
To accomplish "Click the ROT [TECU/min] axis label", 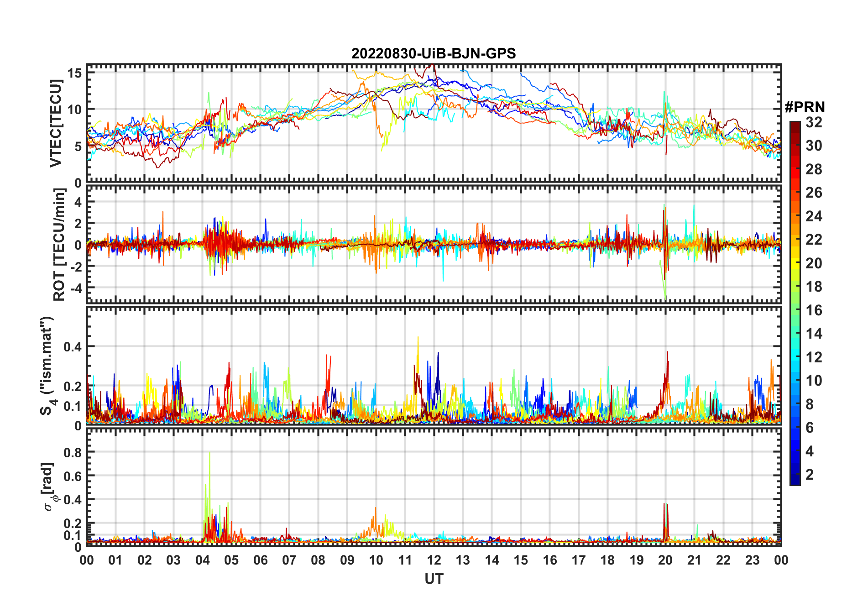I will 59,245.
